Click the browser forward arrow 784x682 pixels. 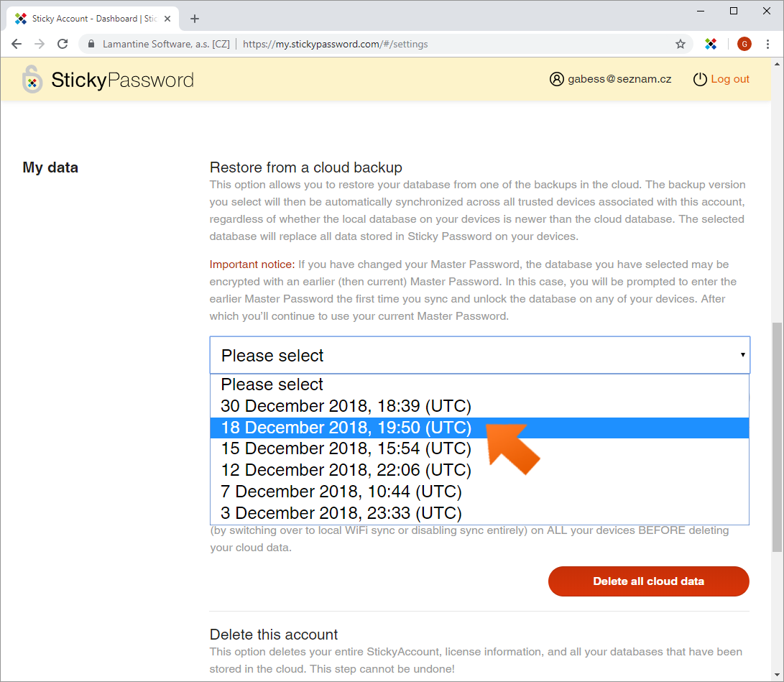click(x=40, y=44)
